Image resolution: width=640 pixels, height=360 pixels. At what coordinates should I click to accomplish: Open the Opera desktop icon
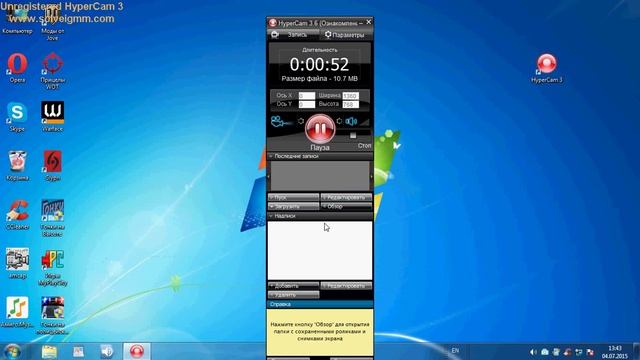point(17,67)
